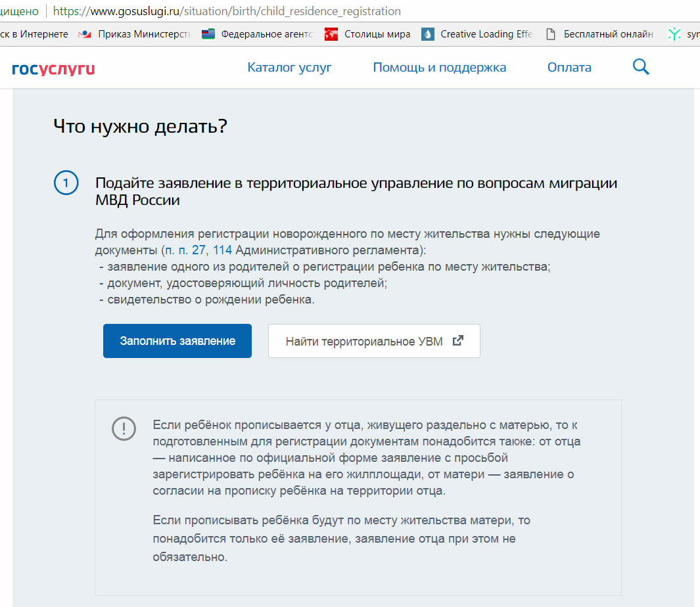
Task: Open the green 'syn' bookmark
Action: point(684,34)
